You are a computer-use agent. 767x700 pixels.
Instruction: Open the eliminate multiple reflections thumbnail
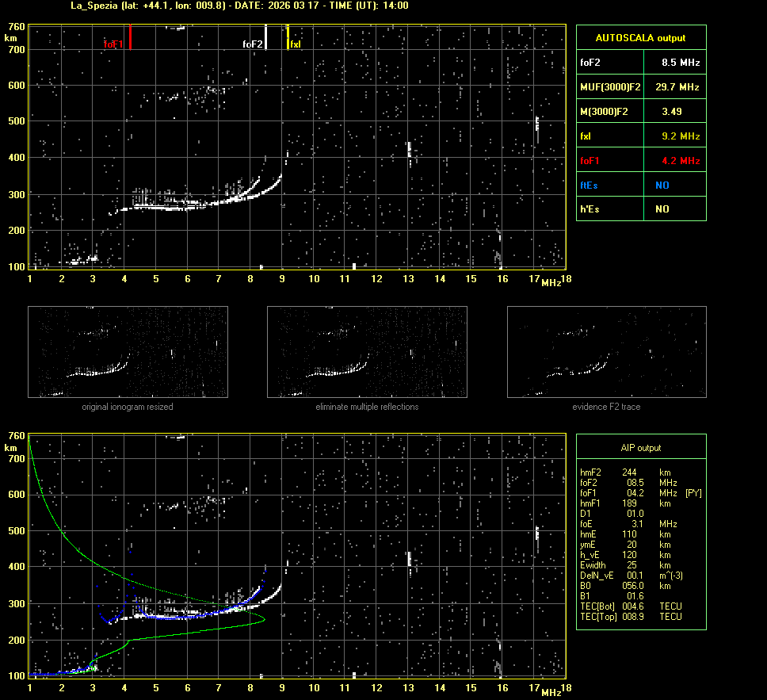(x=367, y=352)
